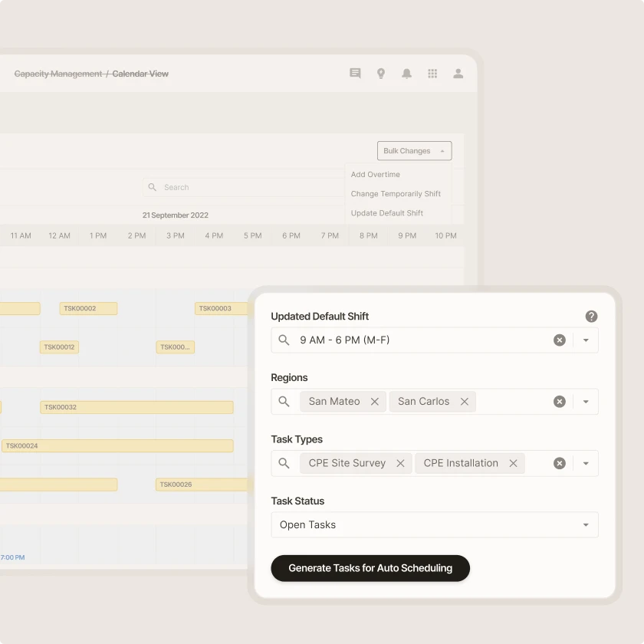Open the apps grid icon
The image size is (644, 644).
tap(432, 74)
